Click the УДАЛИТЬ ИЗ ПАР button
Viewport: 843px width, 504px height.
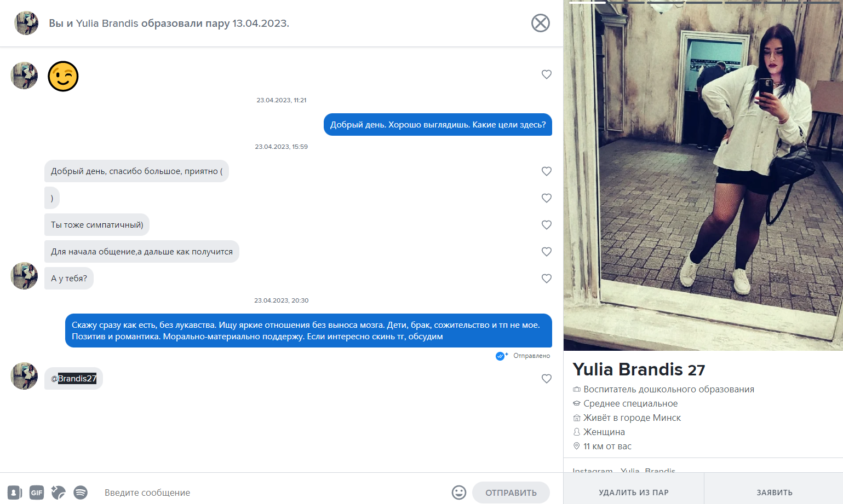634,493
